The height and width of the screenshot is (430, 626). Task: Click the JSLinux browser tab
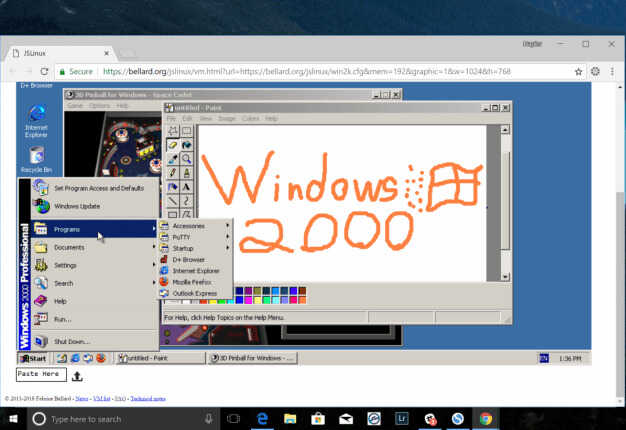[x=62, y=53]
